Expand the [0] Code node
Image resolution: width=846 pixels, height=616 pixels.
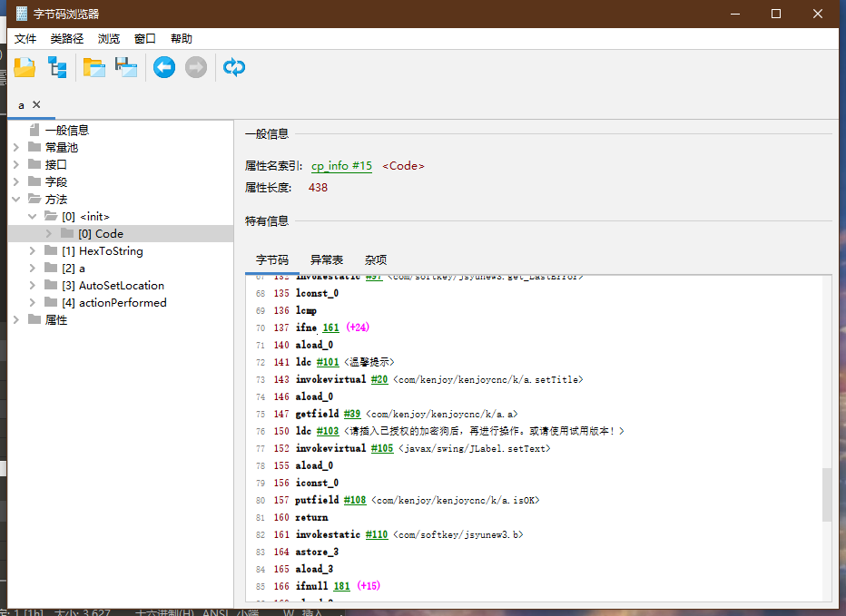[x=48, y=233]
